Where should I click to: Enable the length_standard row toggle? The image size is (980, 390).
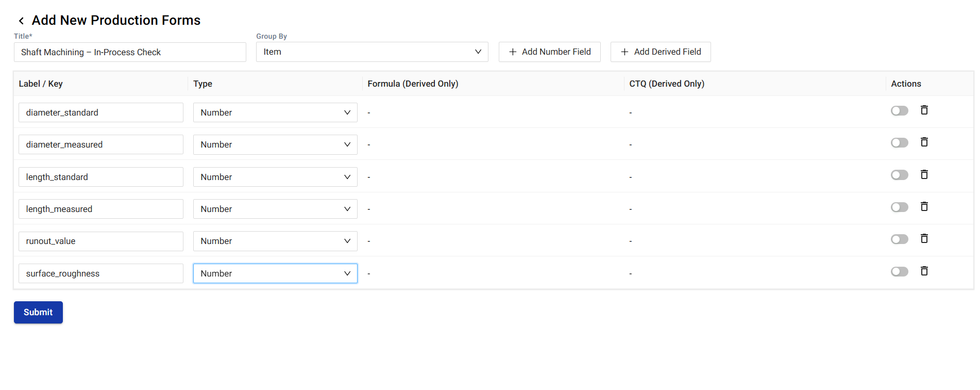tap(899, 175)
